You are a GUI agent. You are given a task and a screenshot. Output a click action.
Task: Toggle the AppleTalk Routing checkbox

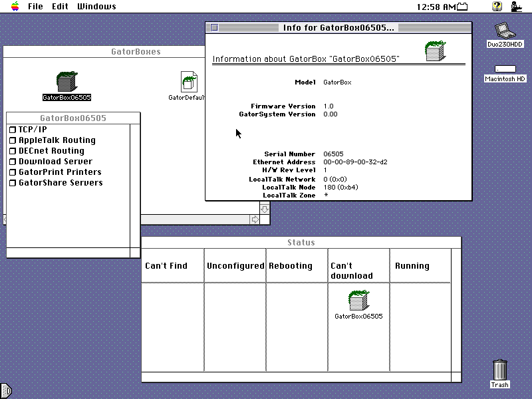click(13, 140)
